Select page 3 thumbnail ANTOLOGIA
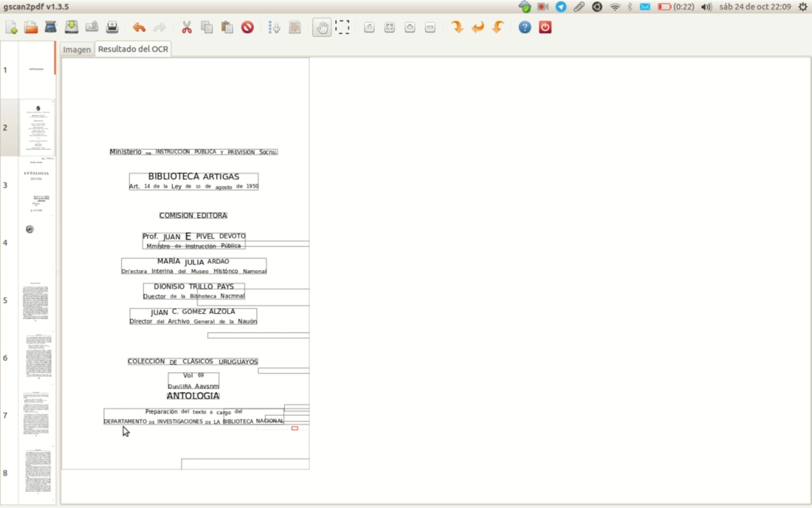812x508 pixels. pyautogui.click(x=37, y=186)
